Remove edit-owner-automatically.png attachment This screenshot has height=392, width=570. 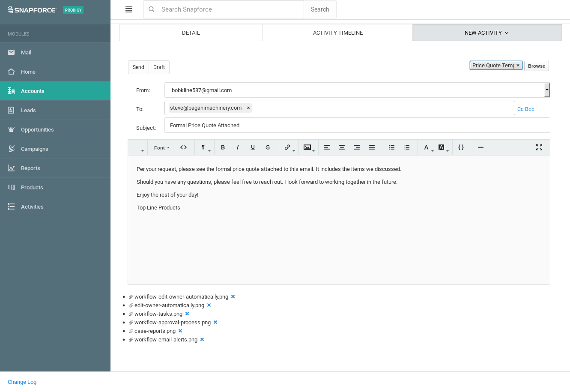pos(209,305)
